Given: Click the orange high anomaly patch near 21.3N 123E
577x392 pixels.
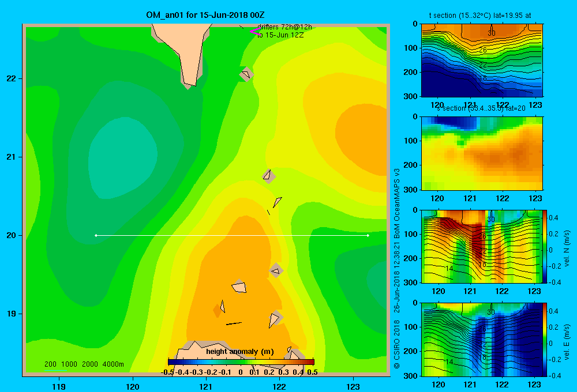Looking at the screenshot, I should point(362,140).
